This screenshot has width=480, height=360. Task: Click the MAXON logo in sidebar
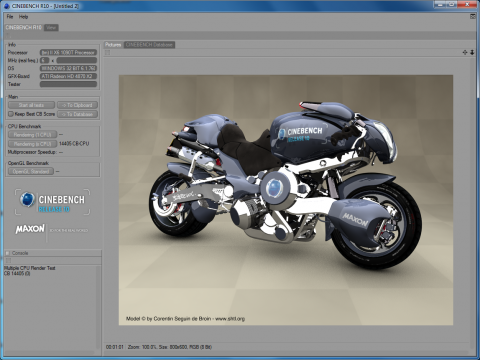pos(30,229)
